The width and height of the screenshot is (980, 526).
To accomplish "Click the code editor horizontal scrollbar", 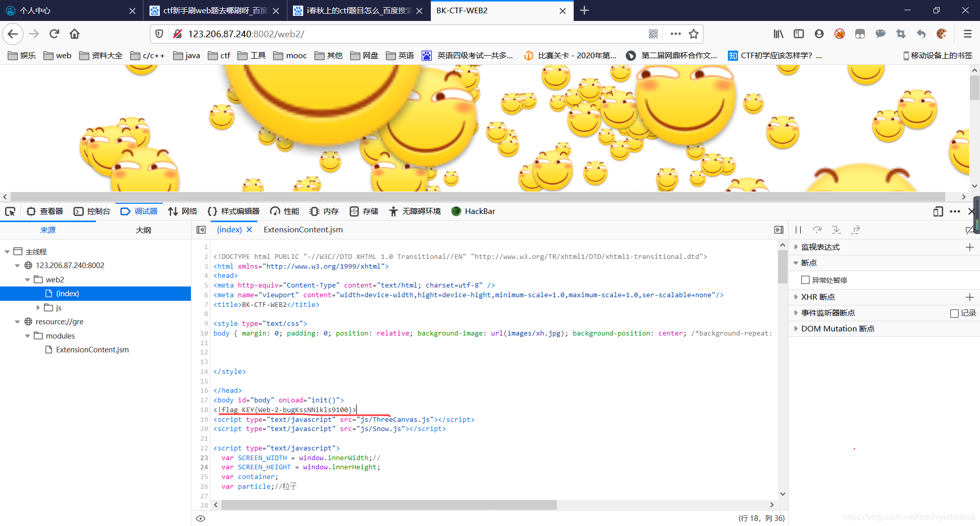I will pyautogui.click(x=389, y=505).
